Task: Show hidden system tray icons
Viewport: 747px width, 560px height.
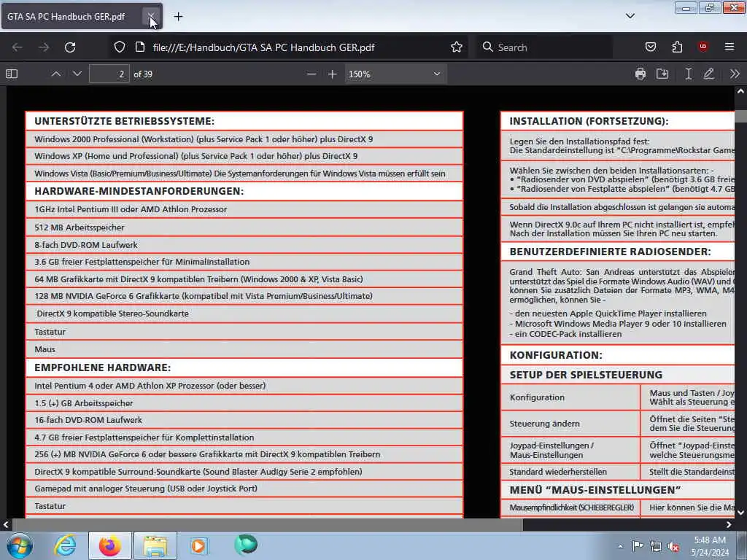Action: pyautogui.click(x=620, y=546)
